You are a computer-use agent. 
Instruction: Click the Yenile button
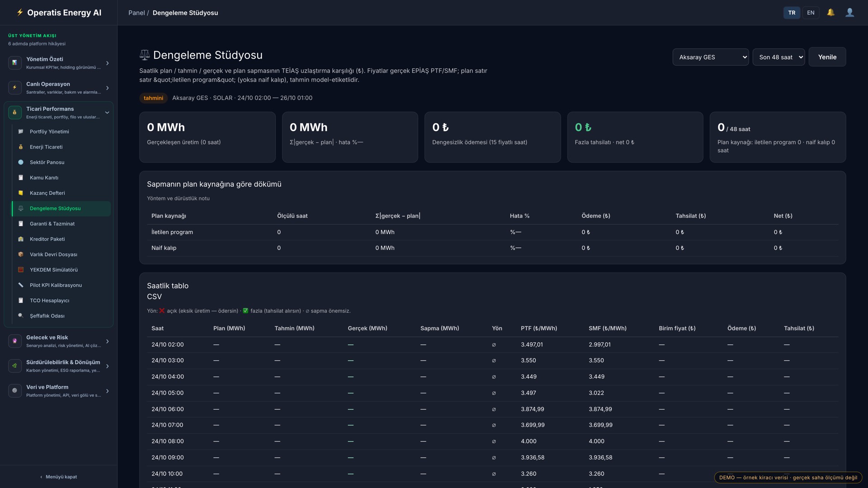[827, 57]
